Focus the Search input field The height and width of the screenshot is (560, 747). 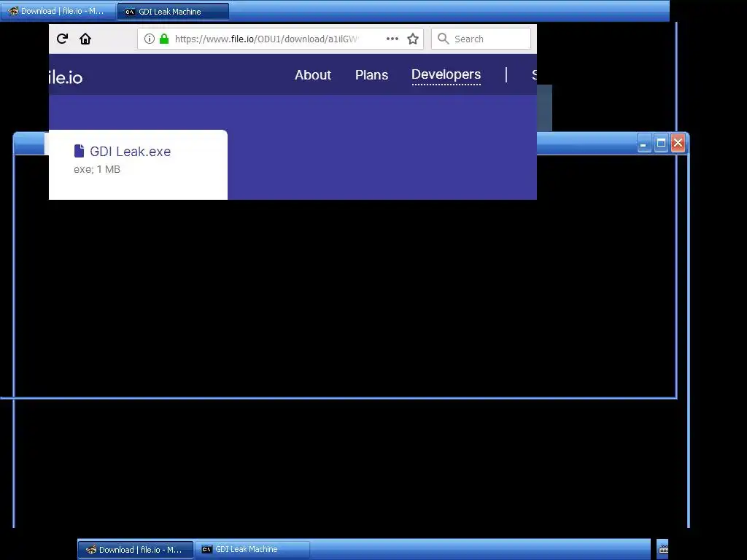(481, 39)
